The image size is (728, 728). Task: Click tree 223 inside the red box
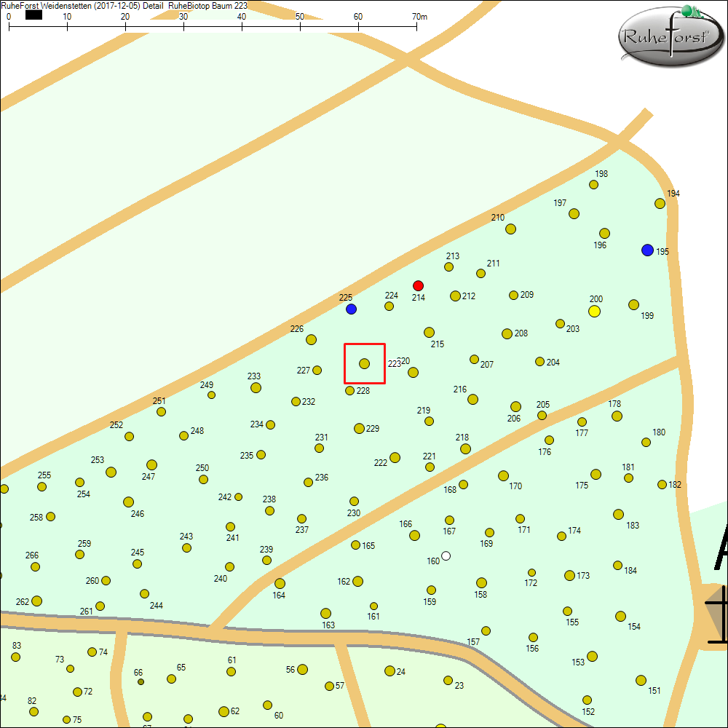tap(365, 363)
